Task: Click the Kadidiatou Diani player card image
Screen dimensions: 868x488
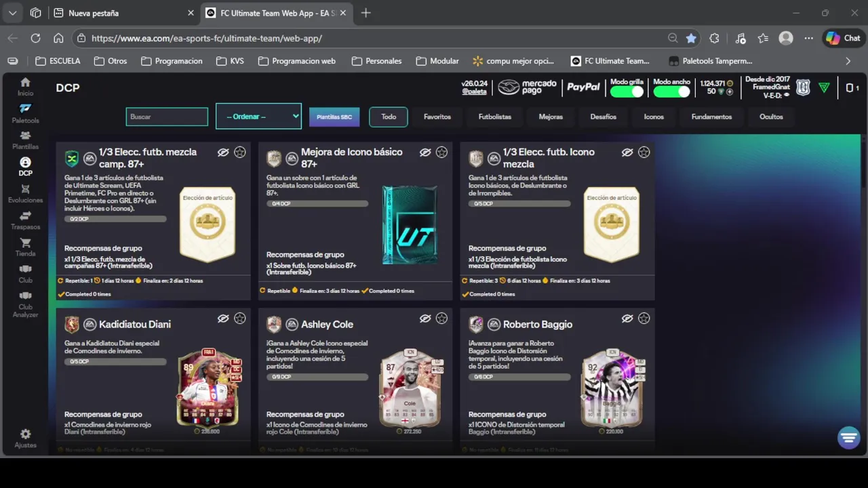Action: (x=209, y=388)
